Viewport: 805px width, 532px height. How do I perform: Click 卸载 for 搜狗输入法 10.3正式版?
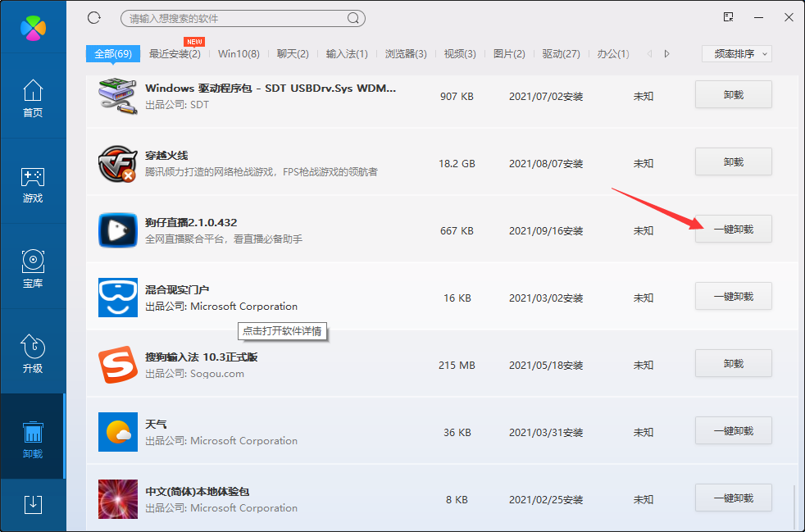click(734, 364)
